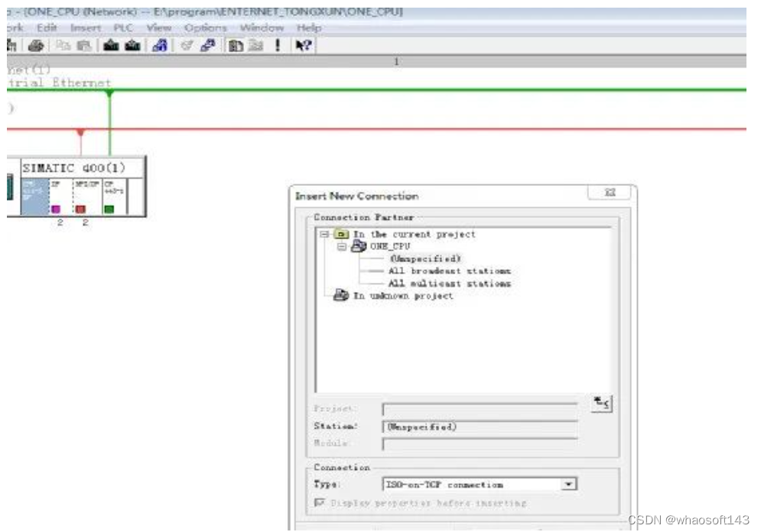
Task: Click the icon beside In unknown project
Action: coord(341,295)
